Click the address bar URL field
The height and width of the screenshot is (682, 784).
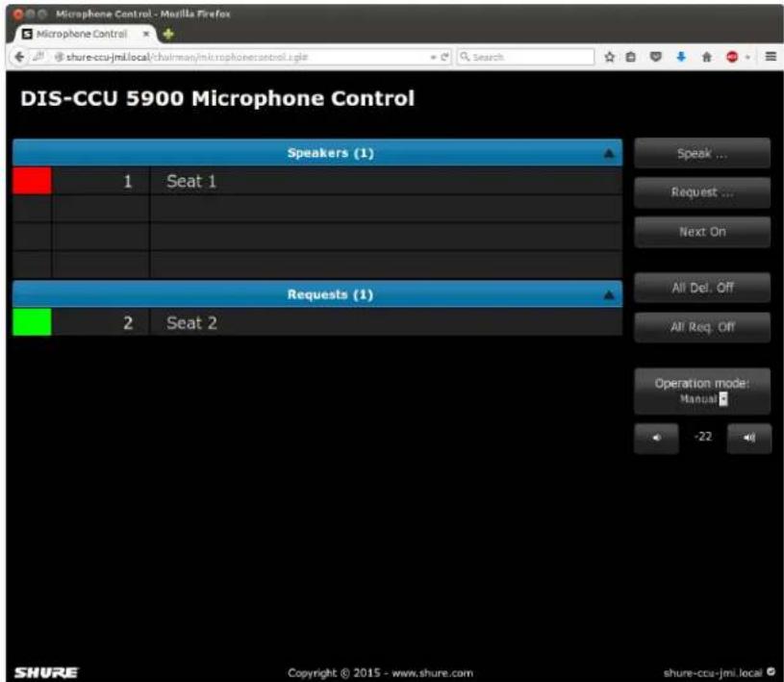[240, 57]
